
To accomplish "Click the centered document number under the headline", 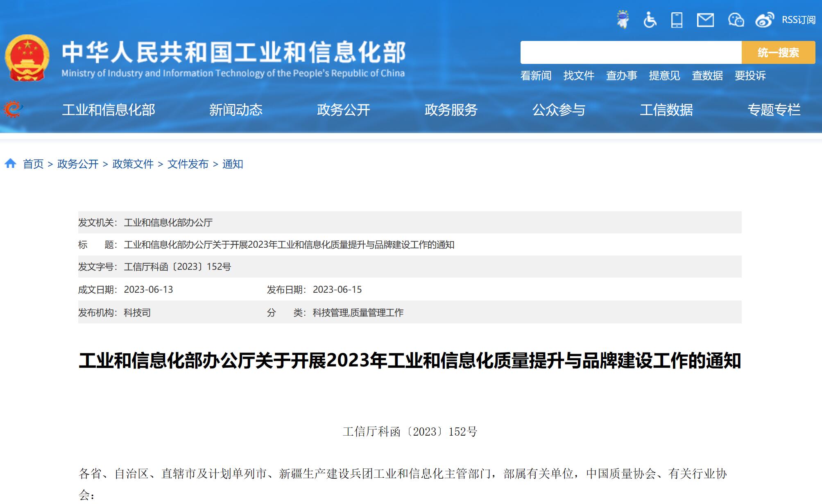I will pos(410,432).
